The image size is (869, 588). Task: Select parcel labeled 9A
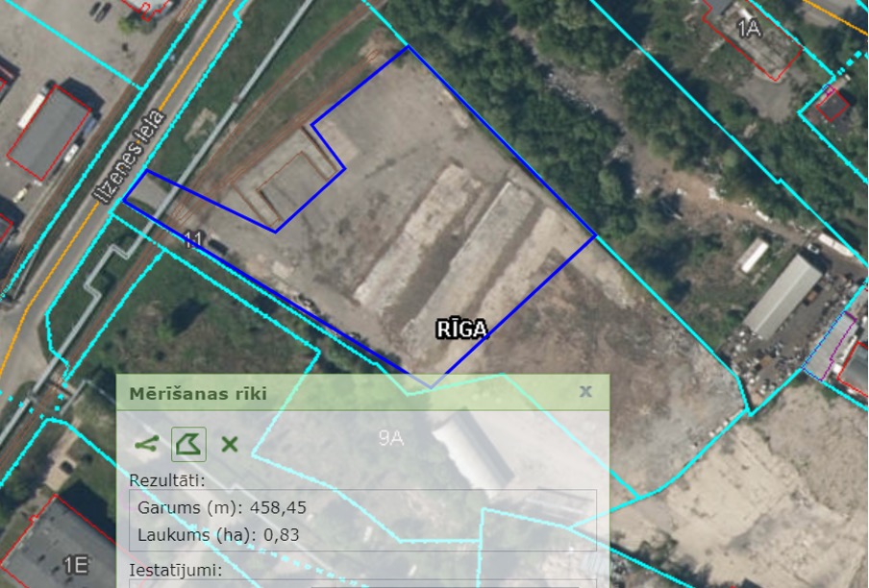coord(390,439)
